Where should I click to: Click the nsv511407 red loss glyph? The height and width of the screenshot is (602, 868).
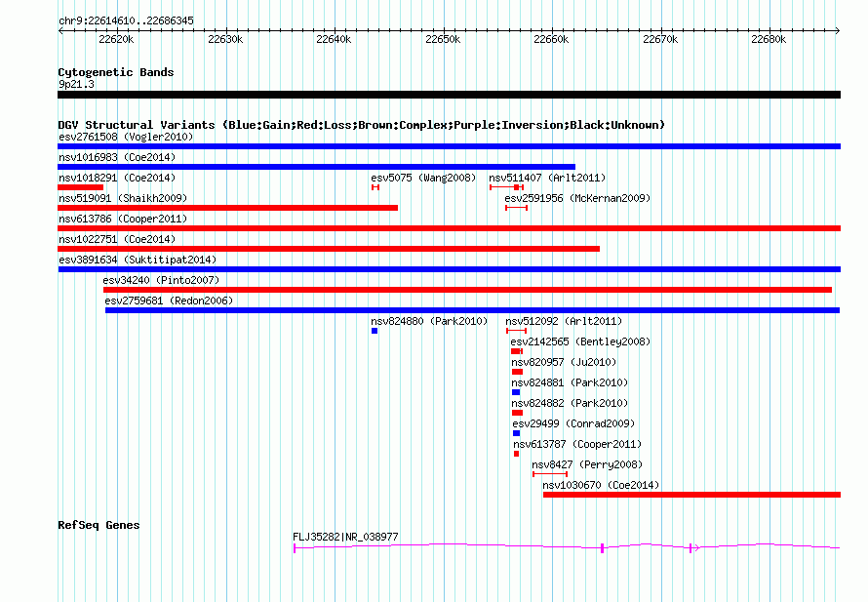pos(506,187)
